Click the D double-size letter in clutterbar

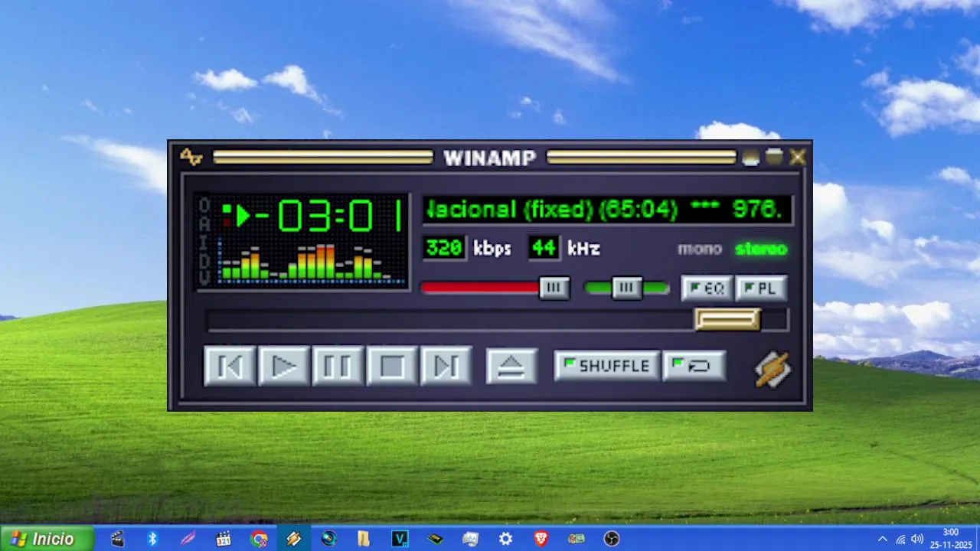[x=204, y=260]
